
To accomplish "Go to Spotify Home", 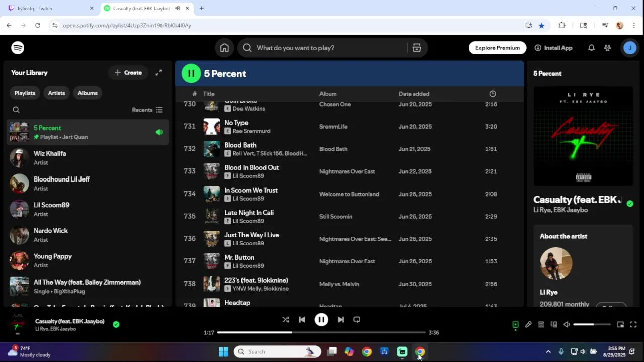I will [x=224, y=48].
